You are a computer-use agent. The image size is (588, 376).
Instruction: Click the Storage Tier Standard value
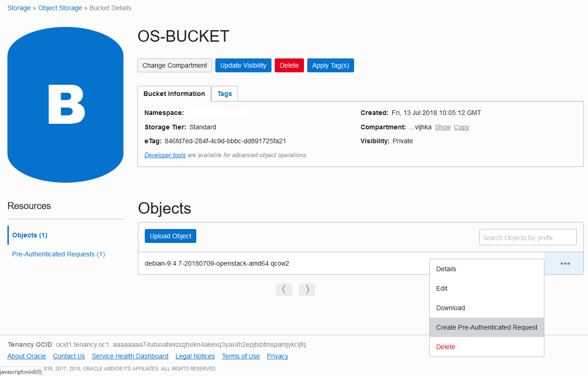pos(203,127)
